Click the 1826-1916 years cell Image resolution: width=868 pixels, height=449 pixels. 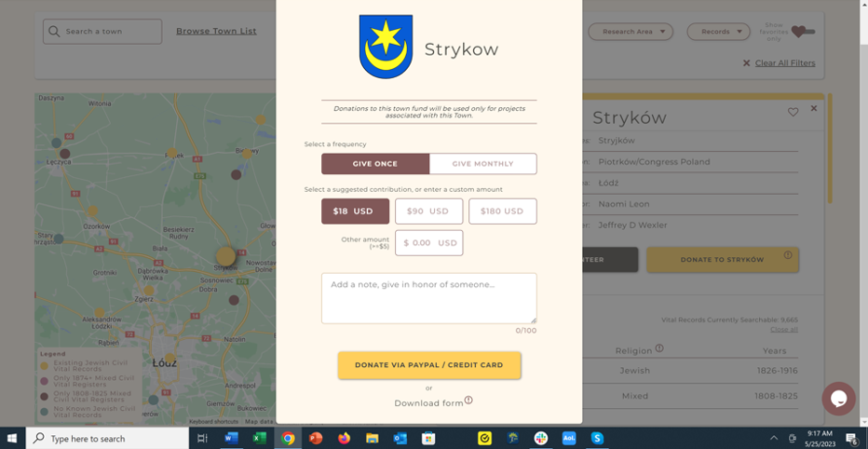click(x=776, y=371)
